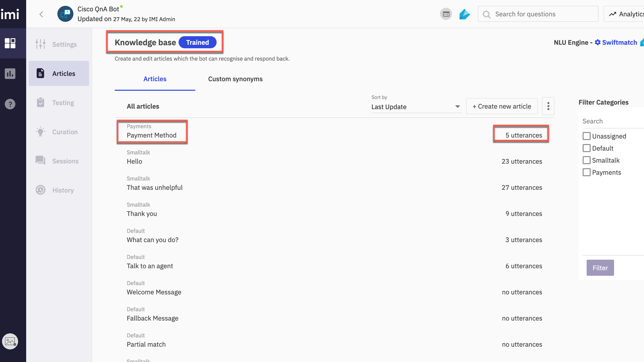Click the Analytics button
644x362 pixels.
pos(624,14)
